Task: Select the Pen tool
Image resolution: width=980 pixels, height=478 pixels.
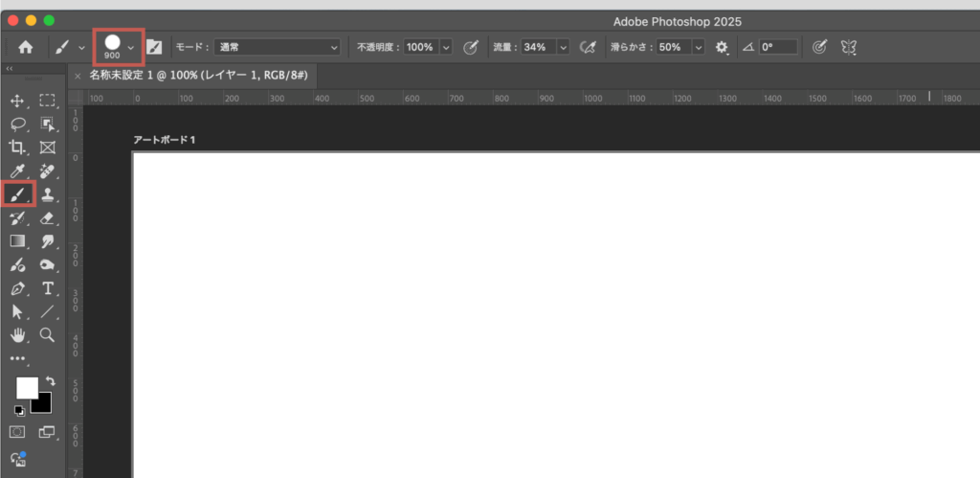Action: (17, 289)
